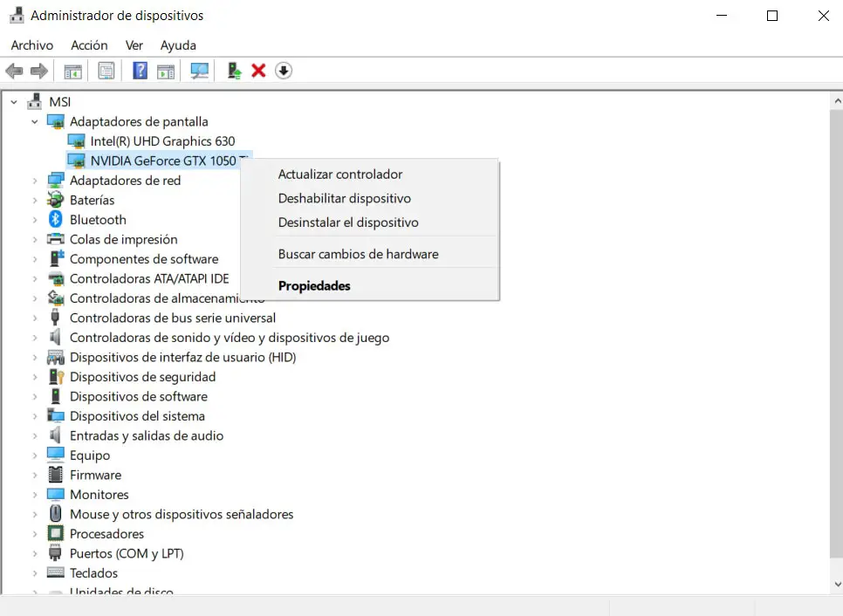
Task: Collapse Adaptadores de pantalla category
Action: [35, 122]
